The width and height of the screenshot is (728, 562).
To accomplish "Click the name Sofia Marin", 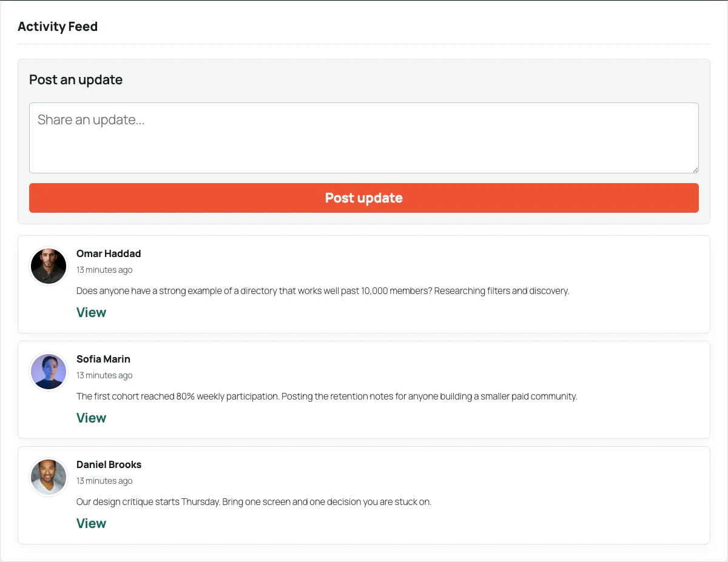I will point(103,359).
